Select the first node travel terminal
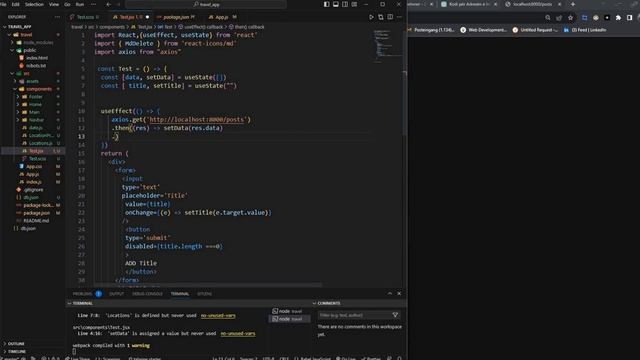This screenshot has height=360, width=640. point(289,311)
